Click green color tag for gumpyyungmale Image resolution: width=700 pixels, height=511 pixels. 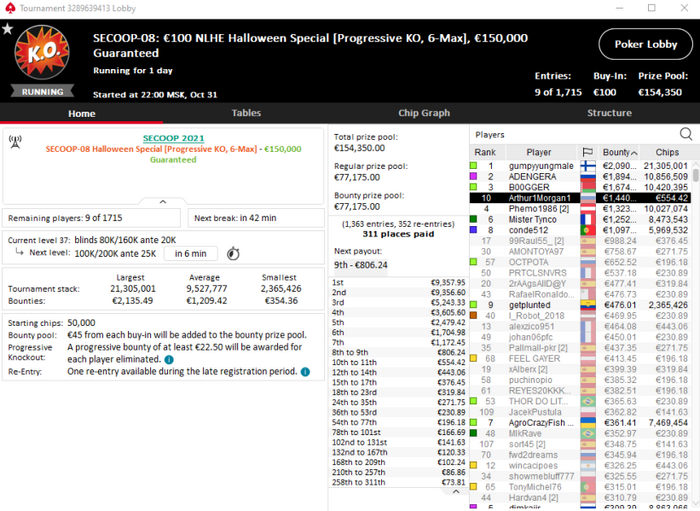coord(474,166)
